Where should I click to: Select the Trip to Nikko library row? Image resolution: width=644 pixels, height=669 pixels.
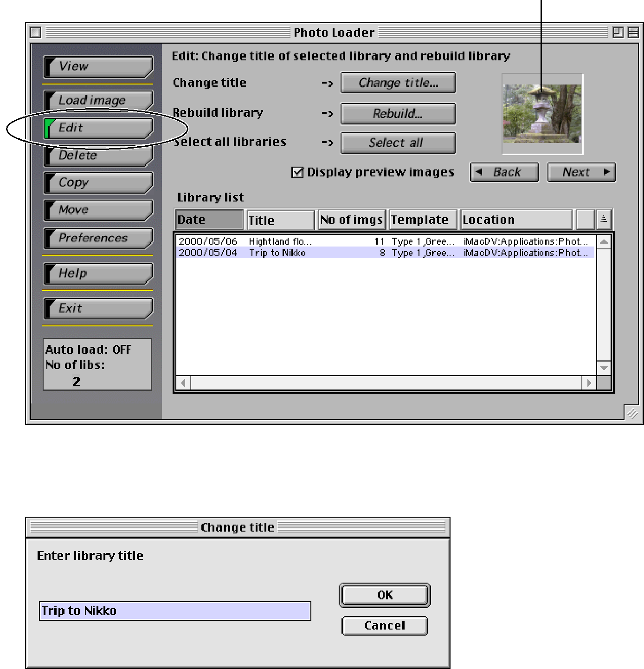click(385, 253)
